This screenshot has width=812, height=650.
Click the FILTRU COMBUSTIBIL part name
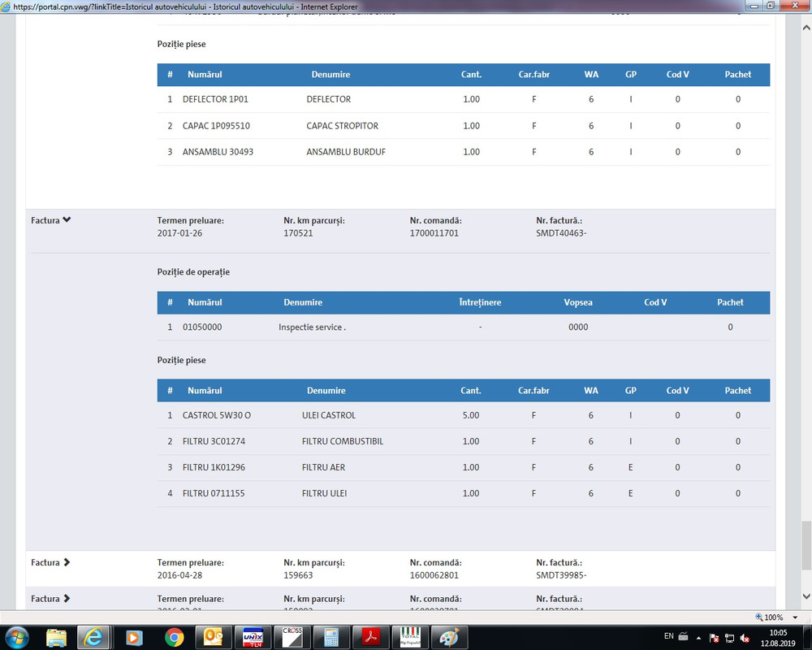343,441
